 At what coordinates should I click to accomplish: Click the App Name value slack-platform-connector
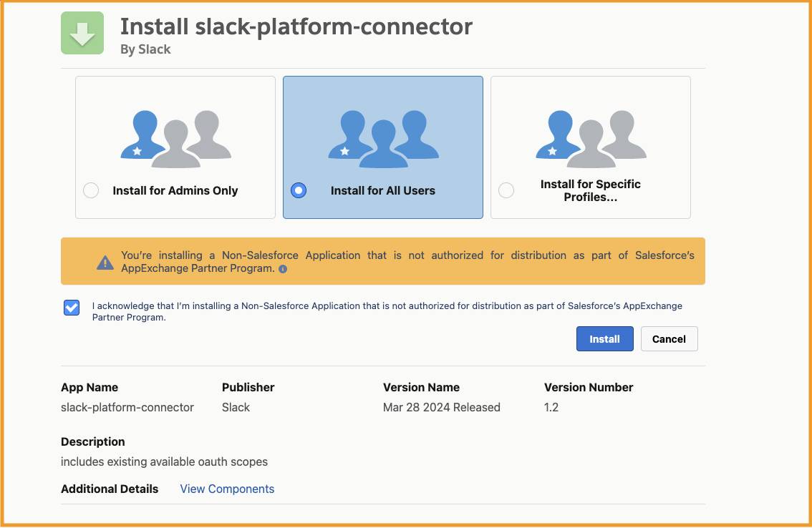[127, 407]
